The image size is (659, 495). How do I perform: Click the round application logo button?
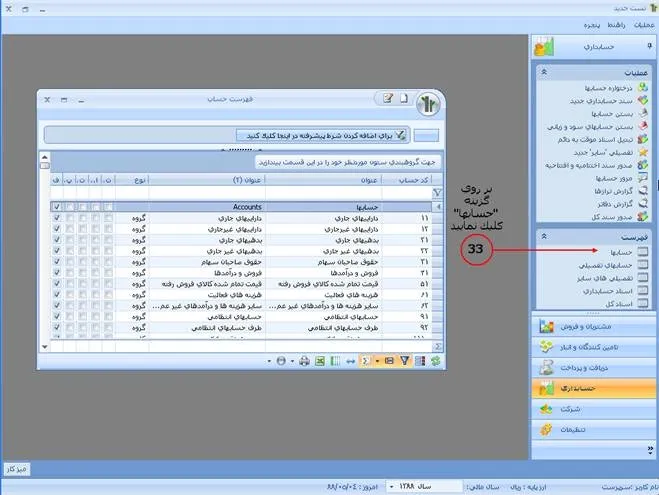pos(428,104)
